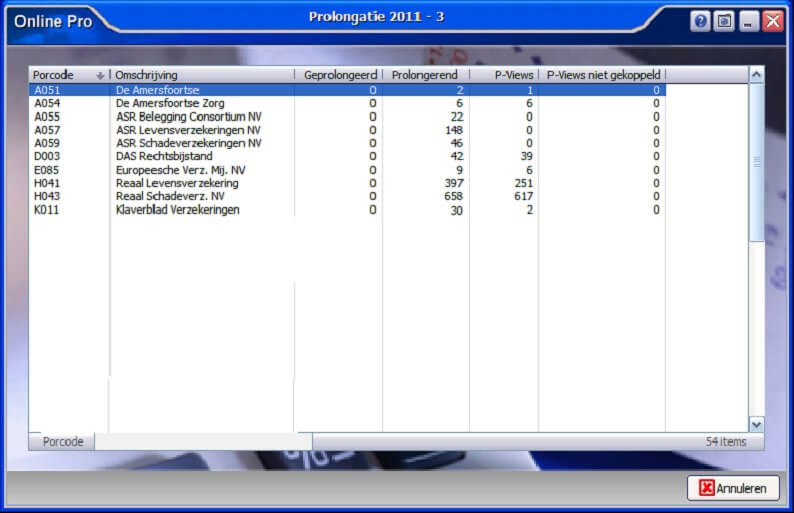
Task: Click Prolongerend value 397
Action: 454,183
